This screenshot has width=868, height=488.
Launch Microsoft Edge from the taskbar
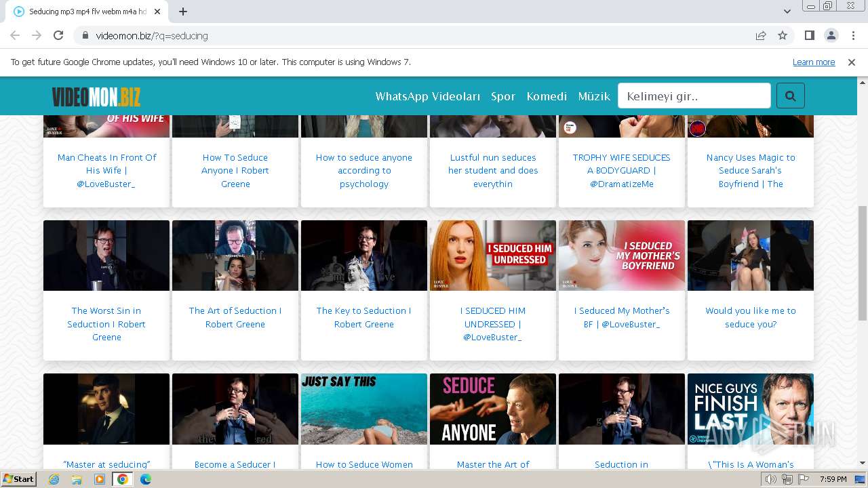tap(146, 479)
